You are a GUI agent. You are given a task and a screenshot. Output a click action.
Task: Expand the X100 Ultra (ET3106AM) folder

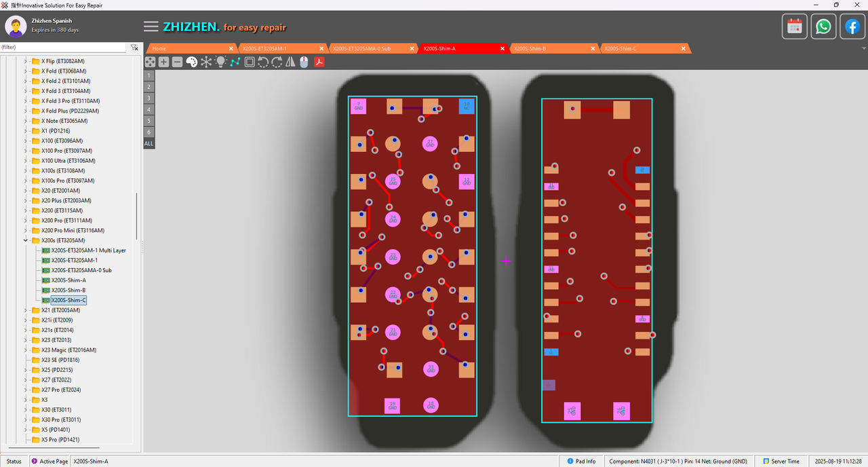point(26,161)
